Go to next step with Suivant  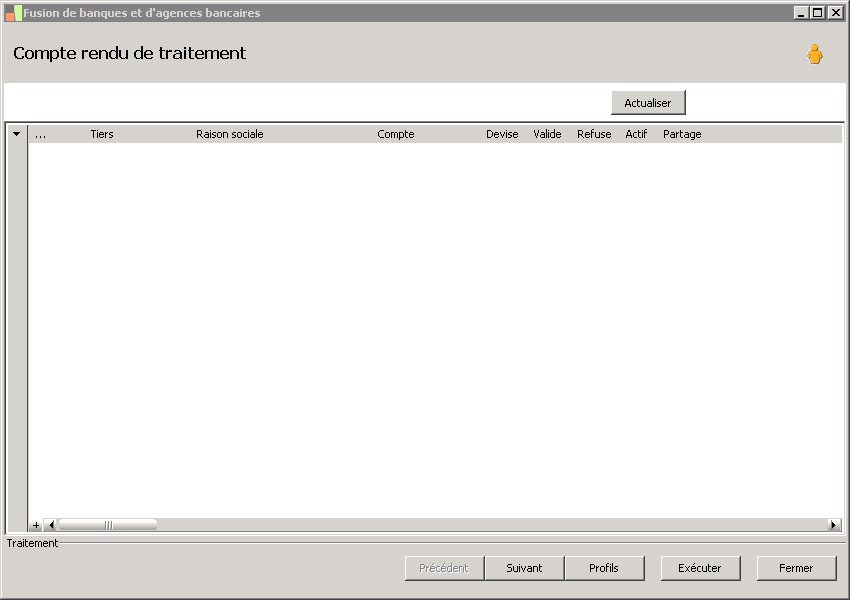524,568
